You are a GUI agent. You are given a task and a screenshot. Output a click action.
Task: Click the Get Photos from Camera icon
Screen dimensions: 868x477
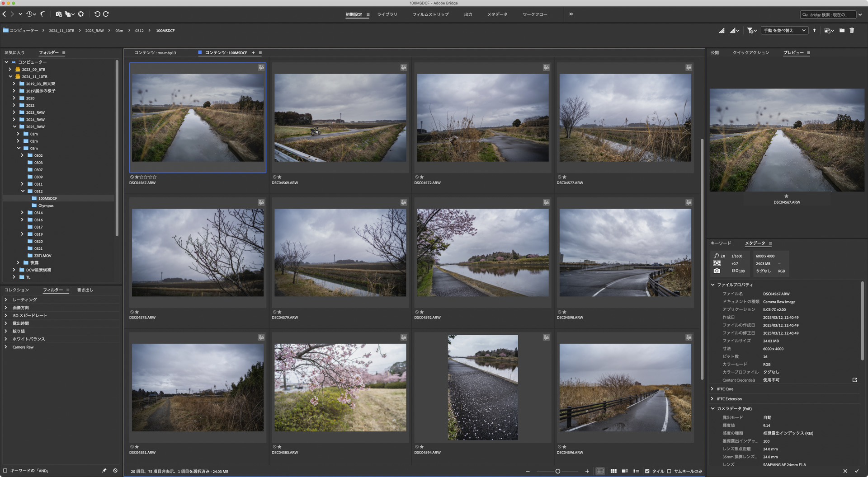(58, 14)
